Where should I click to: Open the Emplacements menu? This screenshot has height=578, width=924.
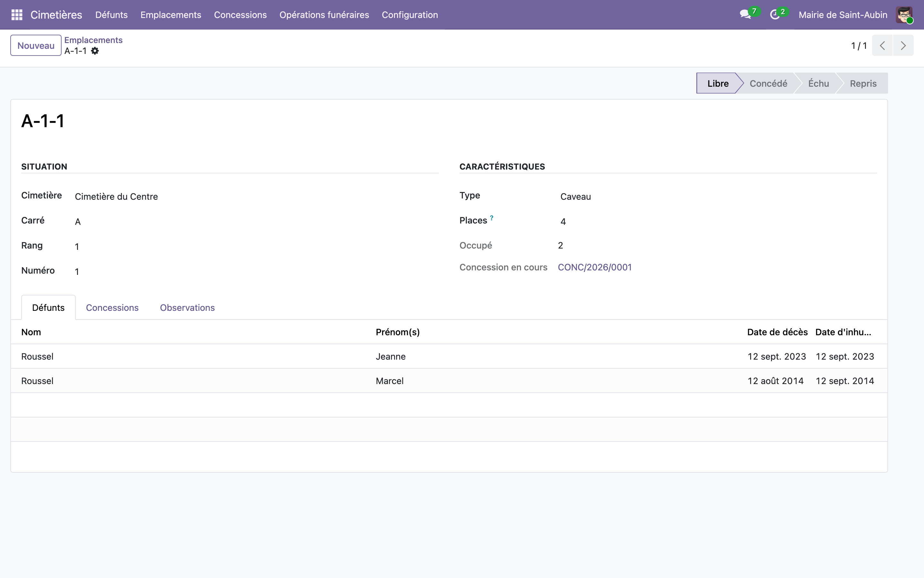click(x=171, y=15)
